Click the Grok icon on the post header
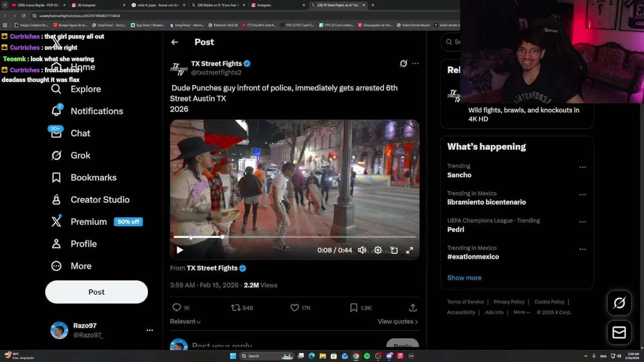Viewport: 644px width, 362px height. click(x=404, y=63)
